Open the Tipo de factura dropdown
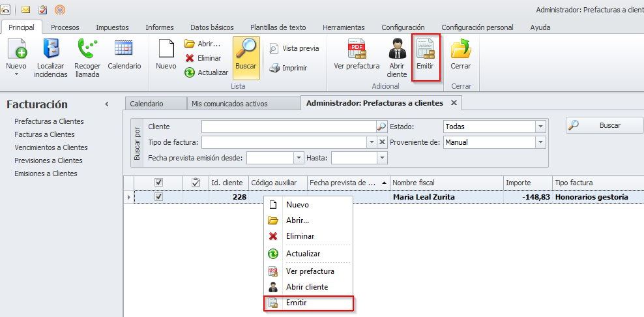Screen dimensions: 644x317 click(x=372, y=142)
